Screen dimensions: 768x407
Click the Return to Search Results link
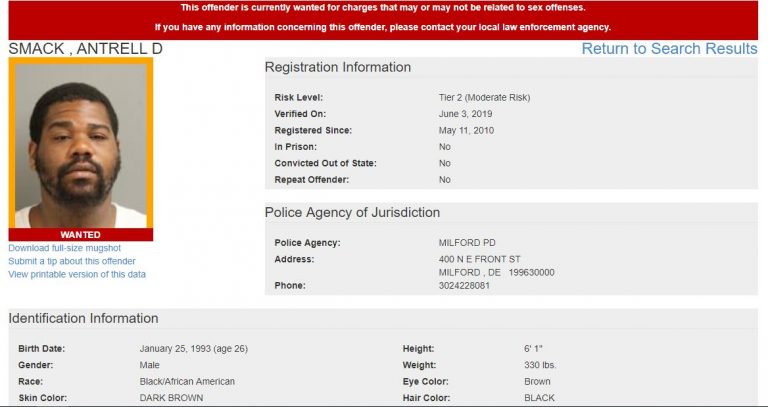coord(669,49)
